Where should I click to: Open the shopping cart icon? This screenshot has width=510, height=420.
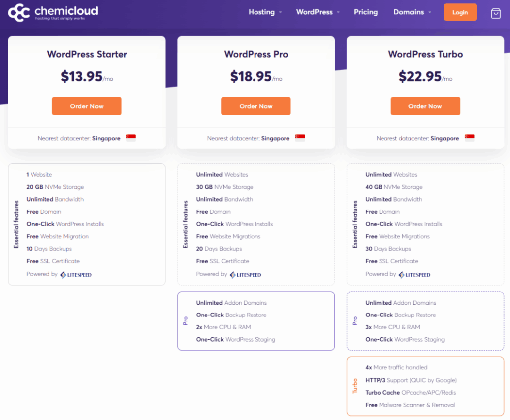[496, 13]
